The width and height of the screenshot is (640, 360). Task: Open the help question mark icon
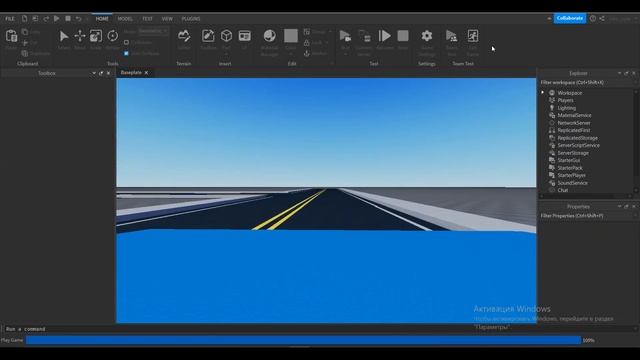[x=593, y=18]
